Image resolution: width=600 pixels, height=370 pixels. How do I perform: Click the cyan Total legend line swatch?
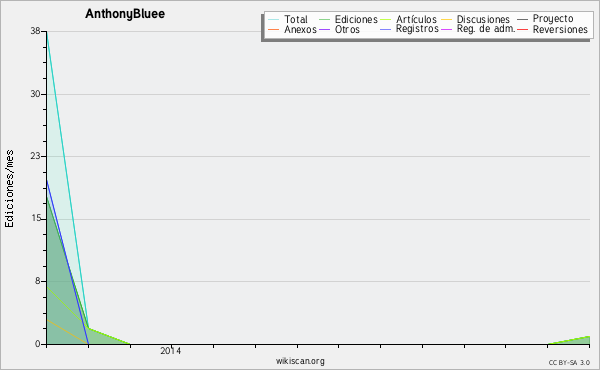point(274,20)
